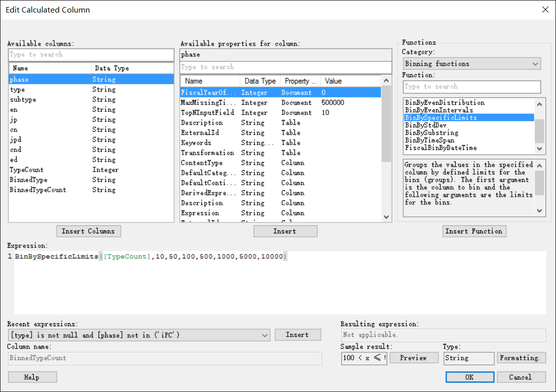Click the function list scroll up arrow
The height and width of the screenshot is (392, 556).
[x=539, y=104]
